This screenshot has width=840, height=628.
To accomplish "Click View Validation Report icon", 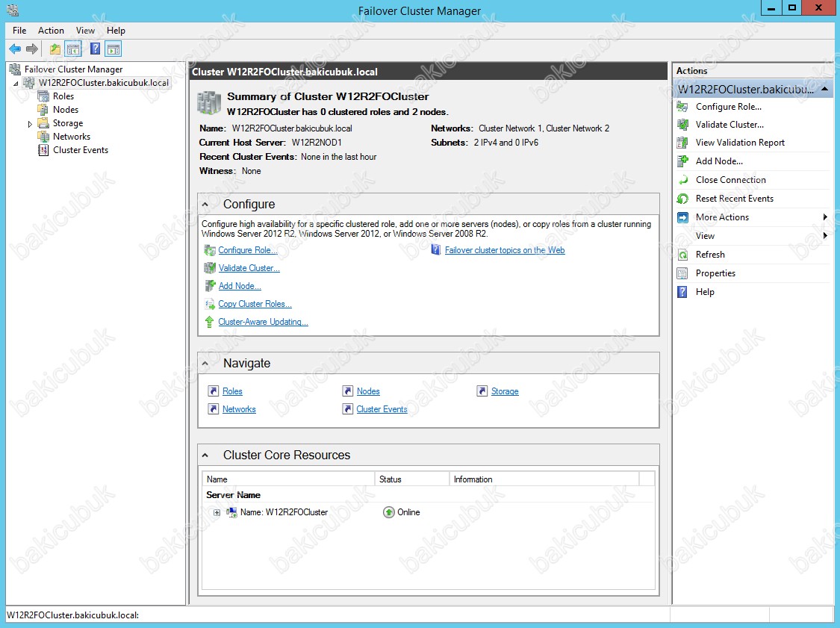I will pyautogui.click(x=682, y=143).
